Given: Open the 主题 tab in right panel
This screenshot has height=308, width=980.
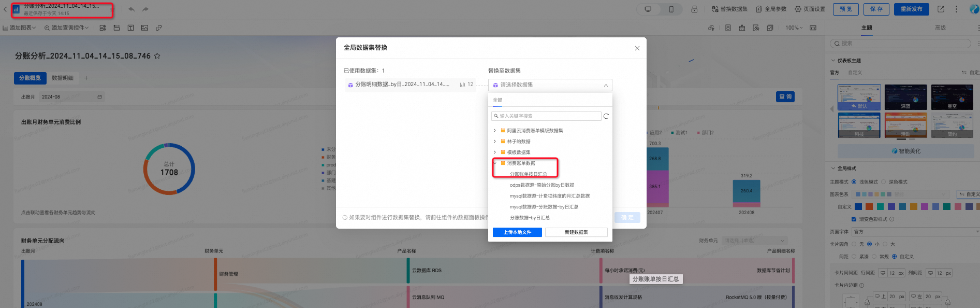Looking at the screenshot, I should click(867, 28).
